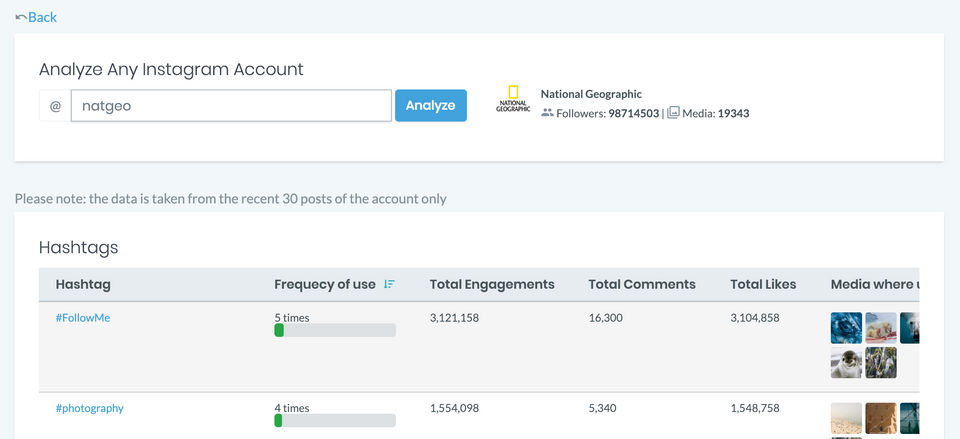The width and height of the screenshot is (960, 439).
Task: Select the 5,340 comments value
Action: point(602,408)
